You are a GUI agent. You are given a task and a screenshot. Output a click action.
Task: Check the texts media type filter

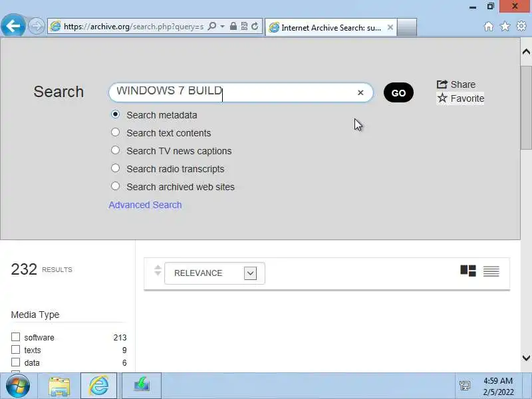[15, 350]
